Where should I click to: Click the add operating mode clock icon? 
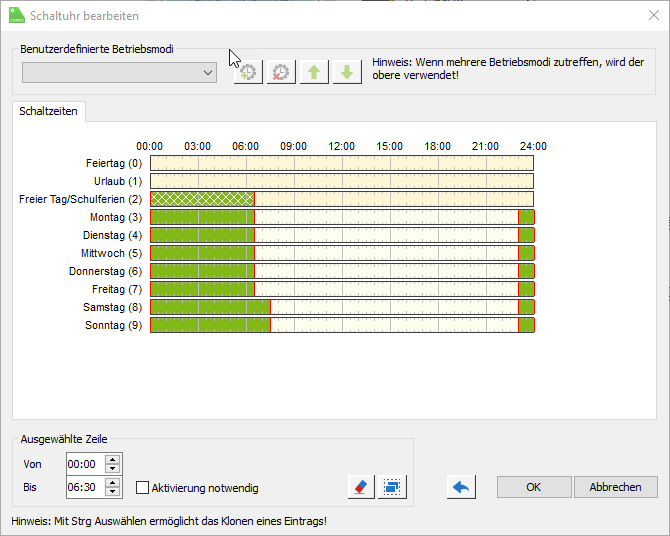pos(248,72)
